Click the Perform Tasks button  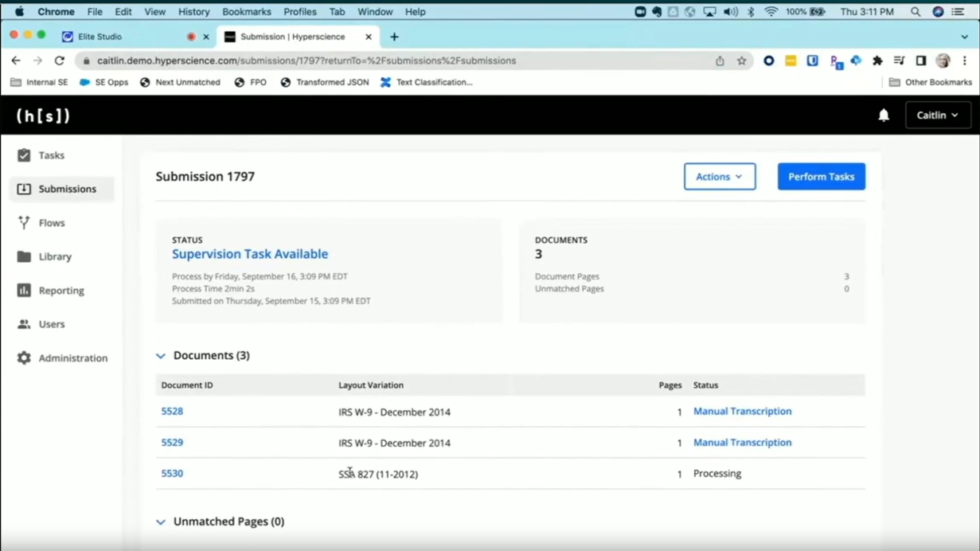821,177
